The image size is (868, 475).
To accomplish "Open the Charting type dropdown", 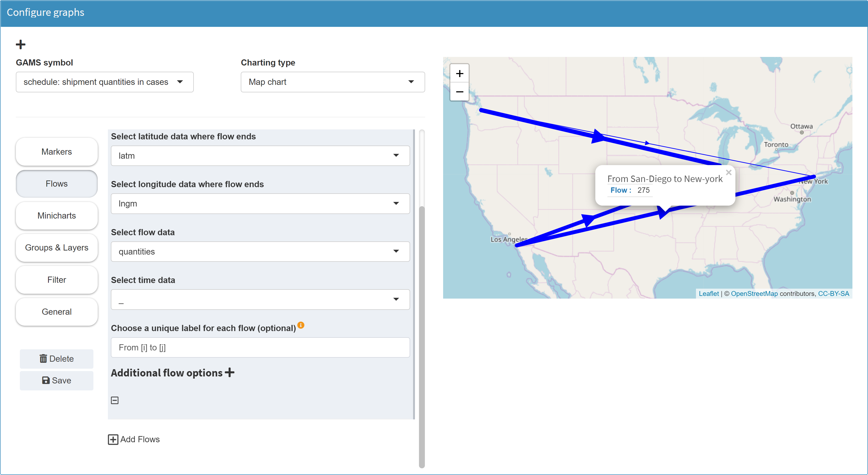I will point(331,82).
